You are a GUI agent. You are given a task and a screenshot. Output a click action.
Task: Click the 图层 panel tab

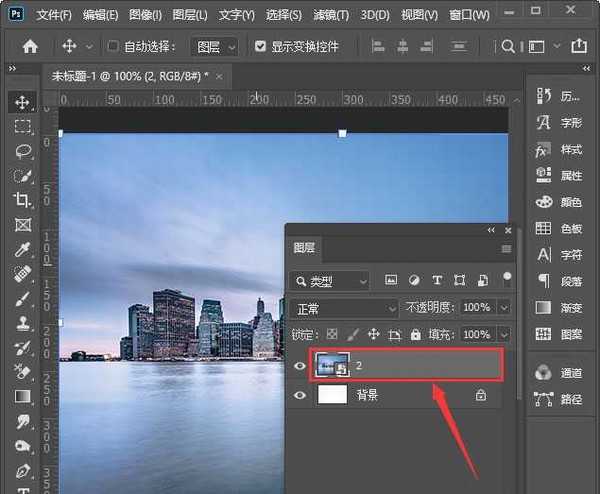304,249
